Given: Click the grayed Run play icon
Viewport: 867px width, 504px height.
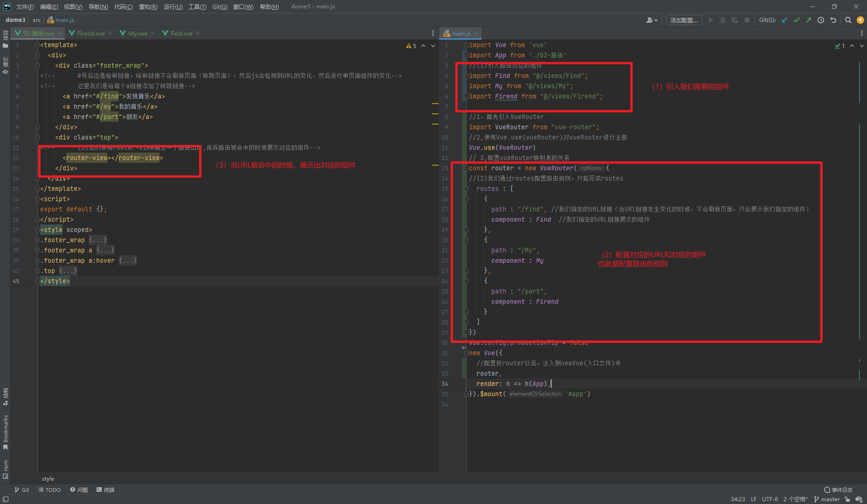Looking at the screenshot, I should tap(711, 20).
